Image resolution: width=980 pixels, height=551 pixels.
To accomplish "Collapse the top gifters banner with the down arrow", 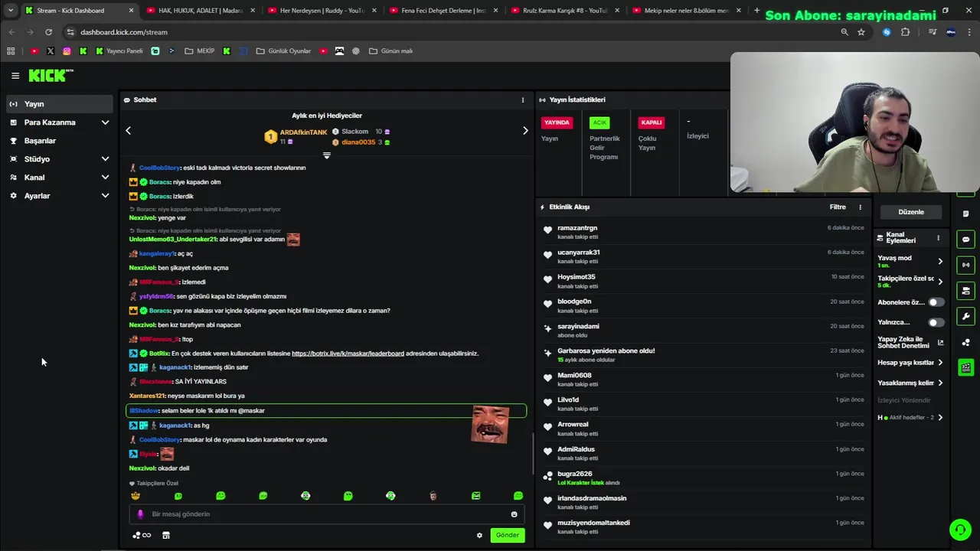I will (327, 155).
